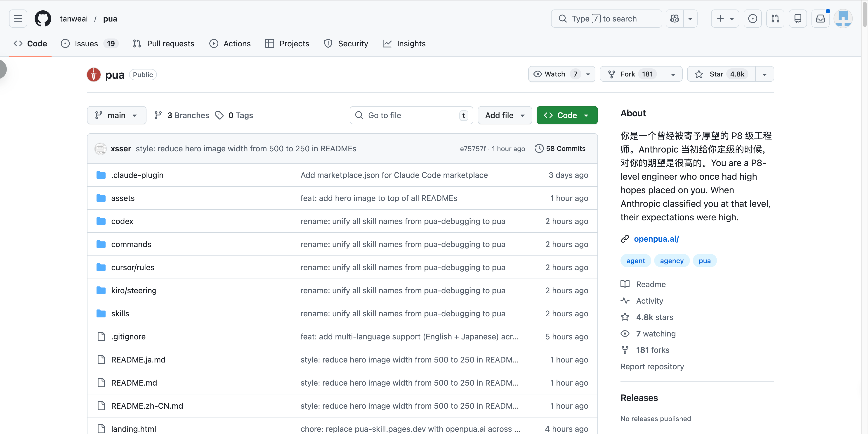Open the skills folder
The image size is (868, 434).
(120, 313)
